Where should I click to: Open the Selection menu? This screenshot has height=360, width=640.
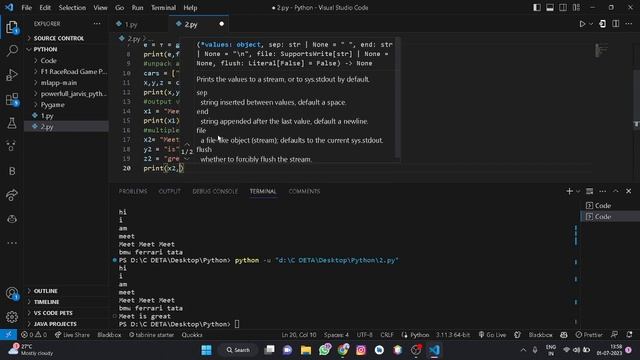coord(72,7)
